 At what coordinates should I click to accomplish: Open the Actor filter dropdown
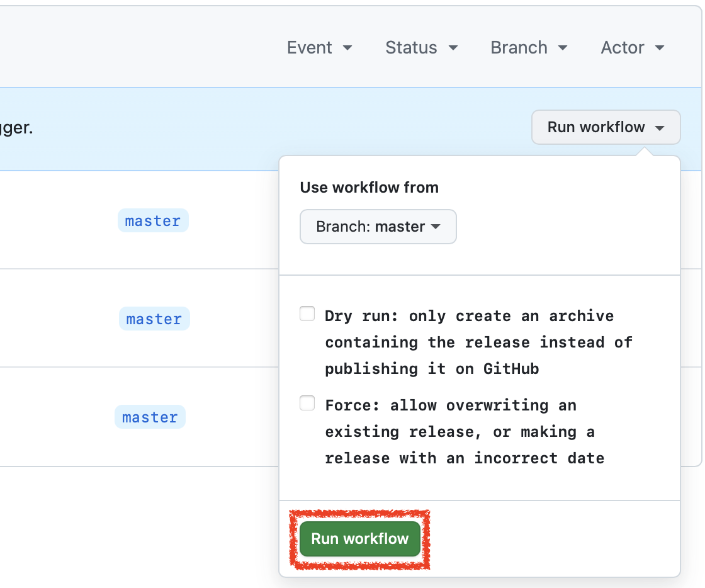coord(633,48)
